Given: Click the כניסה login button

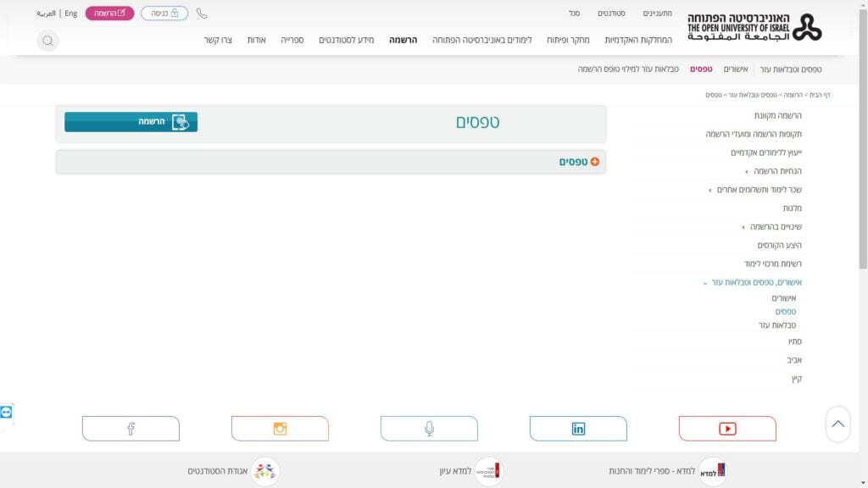Looking at the screenshot, I should tap(164, 14).
